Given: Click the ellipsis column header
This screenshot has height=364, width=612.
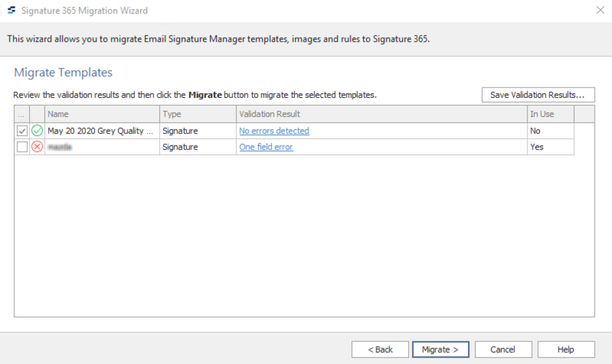Looking at the screenshot, I should 22,114.
